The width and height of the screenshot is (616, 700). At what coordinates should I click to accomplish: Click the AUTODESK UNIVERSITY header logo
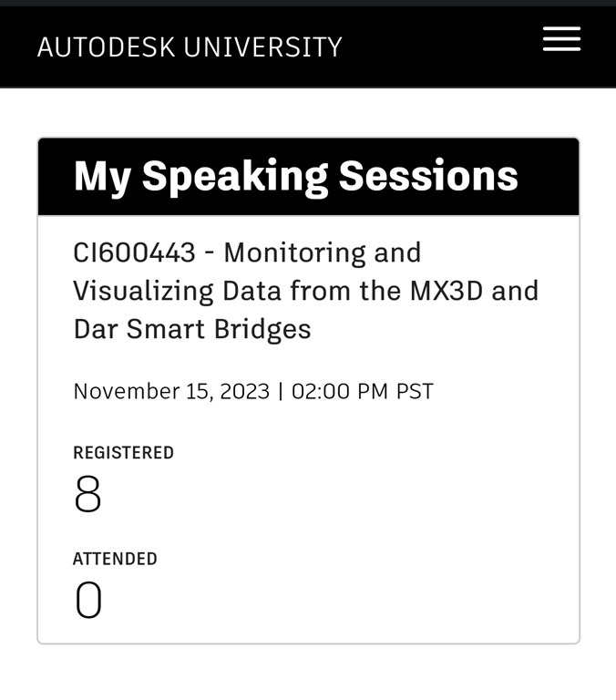pos(190,47)
